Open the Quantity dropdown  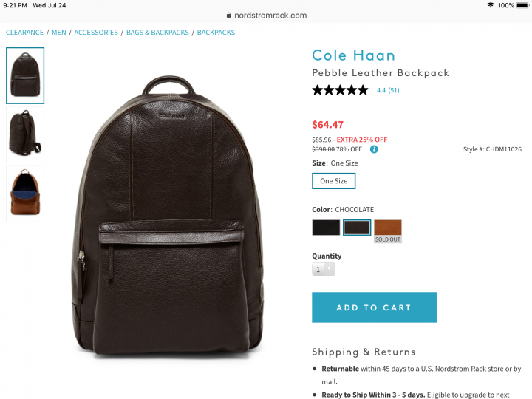click(x=324, y=269)
